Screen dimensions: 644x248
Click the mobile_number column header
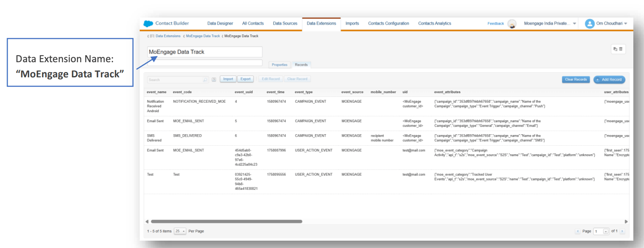[x=383, y=92]
